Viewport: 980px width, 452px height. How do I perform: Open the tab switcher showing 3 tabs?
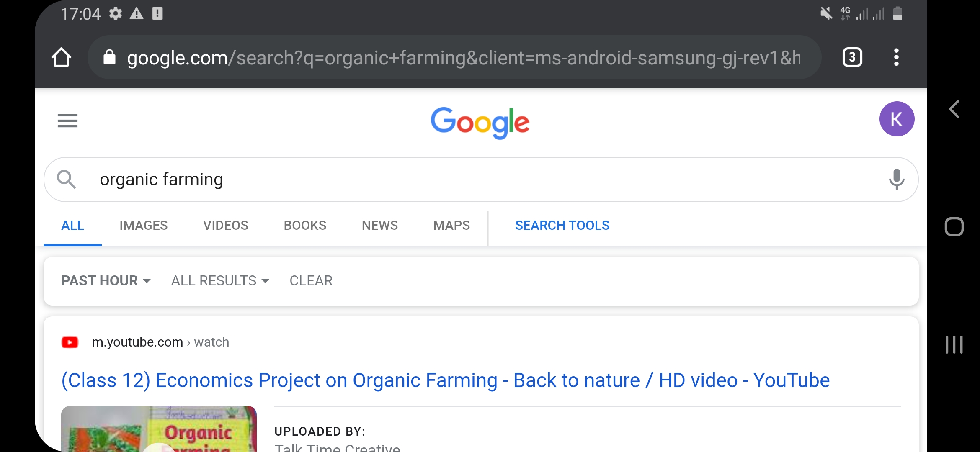pyautogui.click(x=852, y=57)
